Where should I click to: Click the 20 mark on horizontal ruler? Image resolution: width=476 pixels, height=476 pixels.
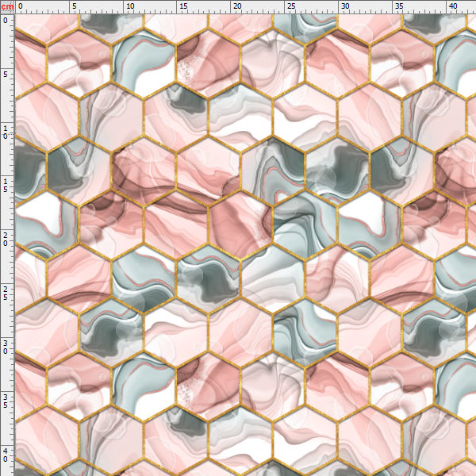[x=237, y=6]
